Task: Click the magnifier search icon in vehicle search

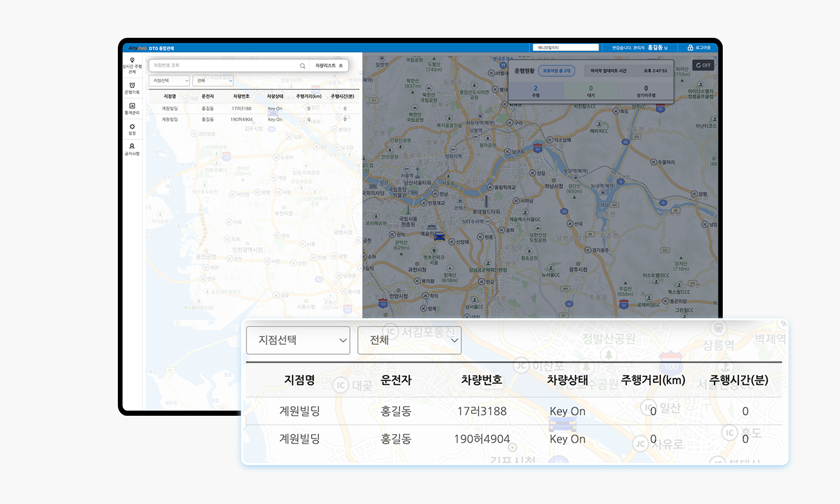Action: [x=302, y=66]
